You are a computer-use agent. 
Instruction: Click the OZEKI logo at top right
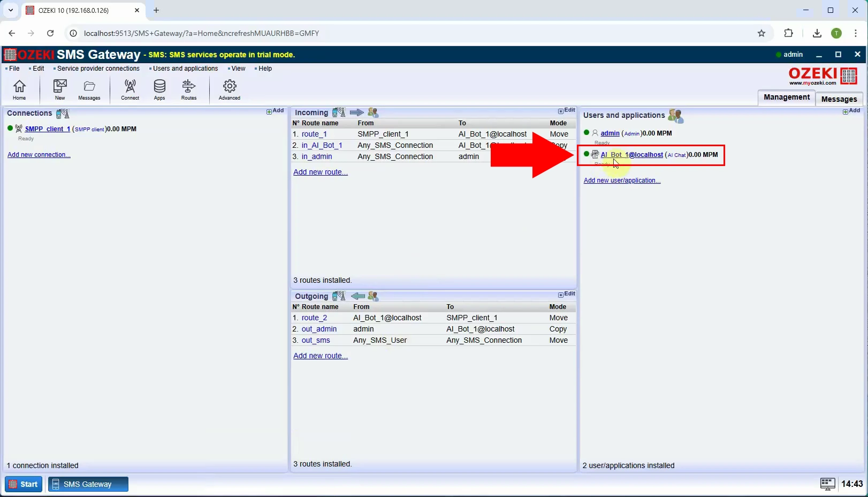823,76
